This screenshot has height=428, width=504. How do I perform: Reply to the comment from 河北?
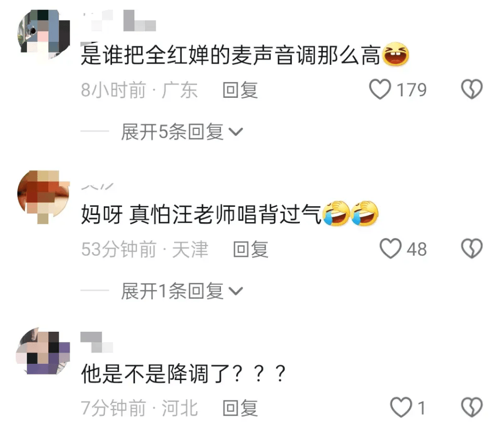pos(240,408)
